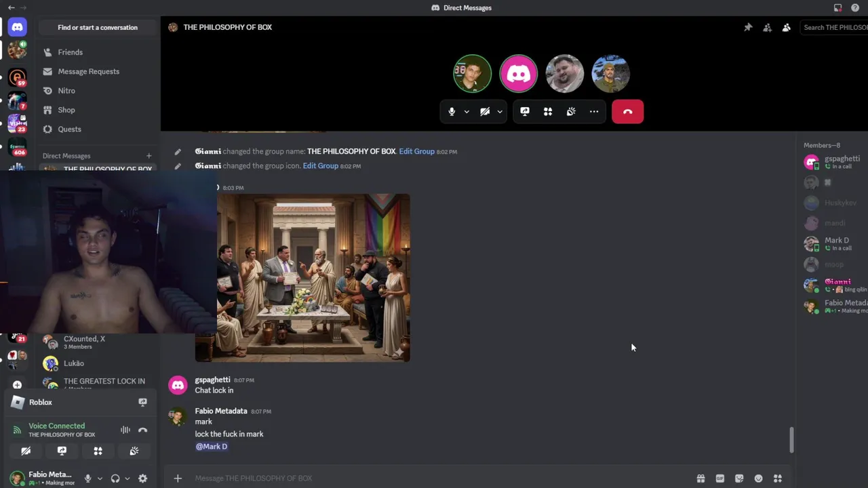Screen dimensions: 868x488
Task: Select gspaghetti's pink avatar in call
Action: [x=519, y=73]
